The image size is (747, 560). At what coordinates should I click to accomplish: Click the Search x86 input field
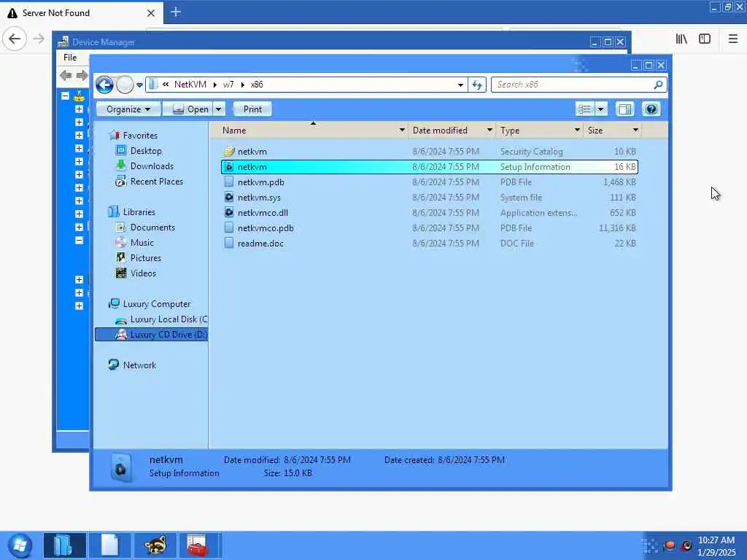(572, 85)
